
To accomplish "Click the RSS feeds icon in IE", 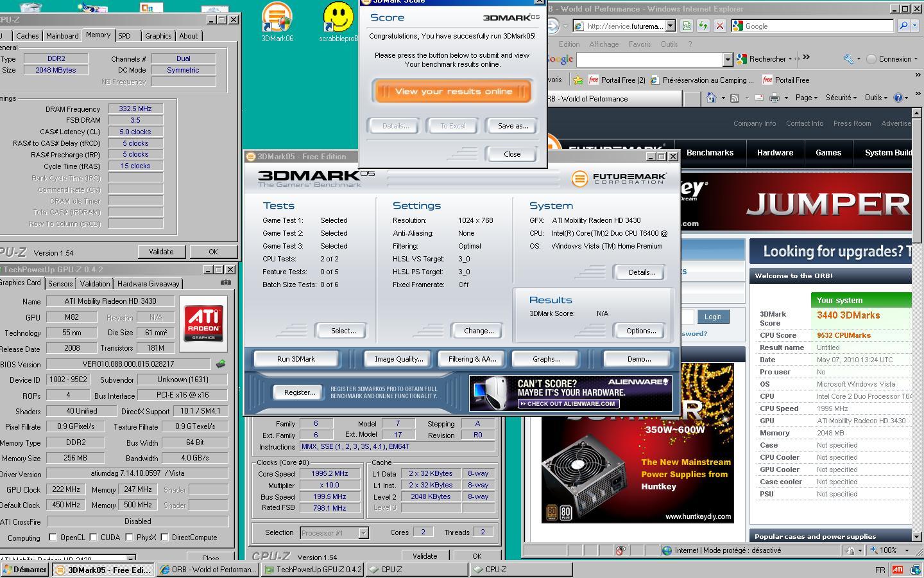I will pos(735,98).
